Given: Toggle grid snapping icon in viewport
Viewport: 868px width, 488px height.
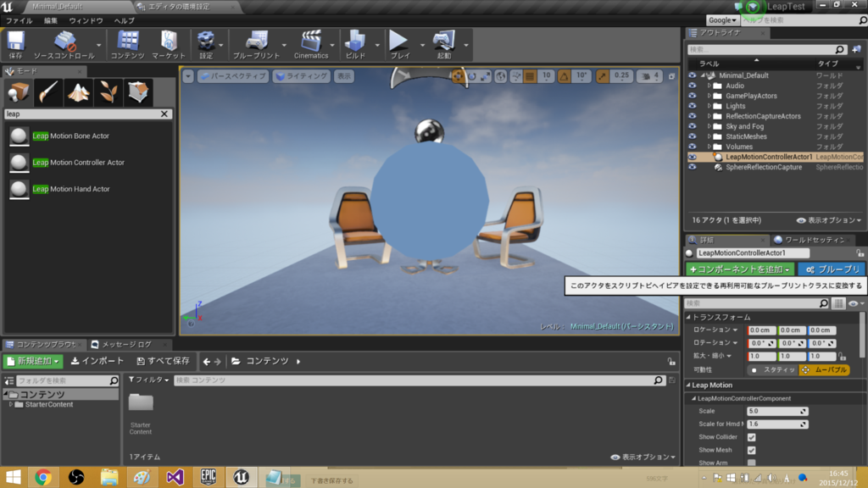Looking at the screenshot, I should (x=531, y=76).
